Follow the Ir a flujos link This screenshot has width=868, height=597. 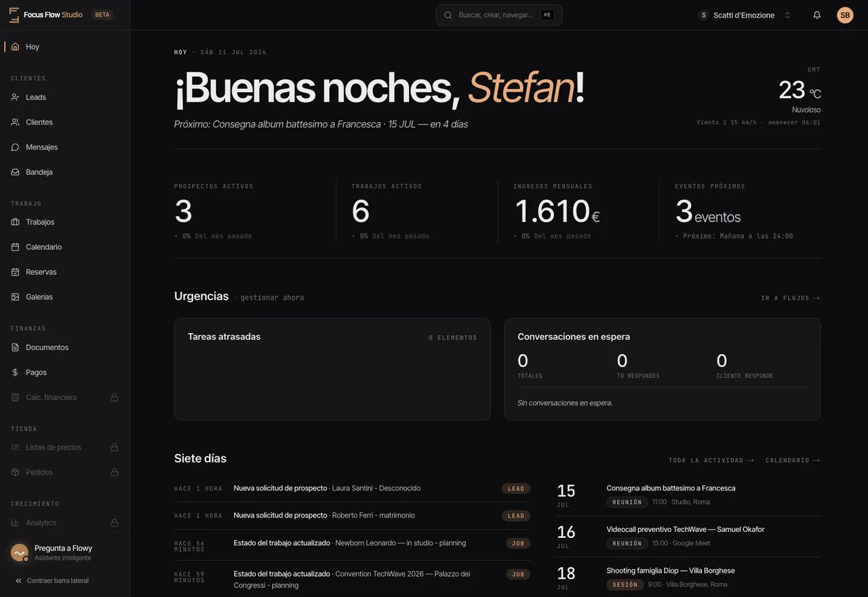tap(791, 298)
